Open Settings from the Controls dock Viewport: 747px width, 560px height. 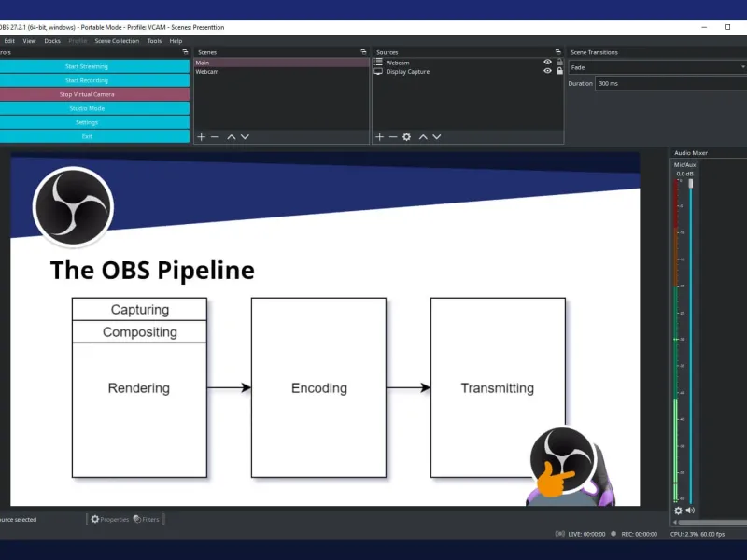coord(94,122)
